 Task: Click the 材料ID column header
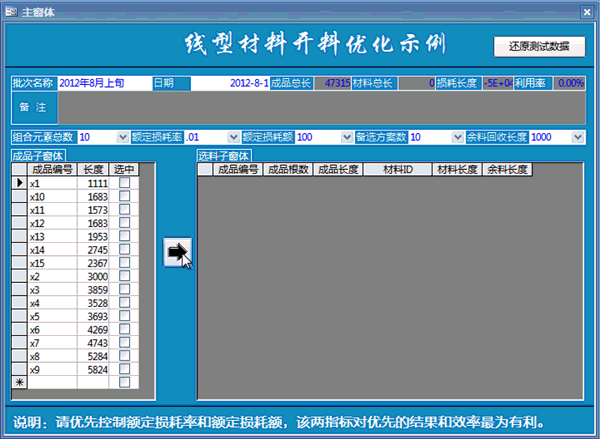tap(398, 169)
